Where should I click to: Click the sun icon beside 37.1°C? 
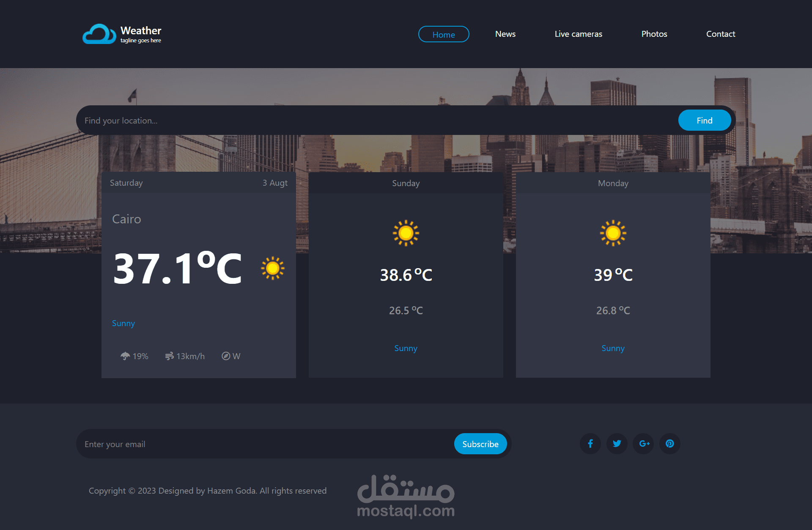pyautogui.click(x=273, y=268)
